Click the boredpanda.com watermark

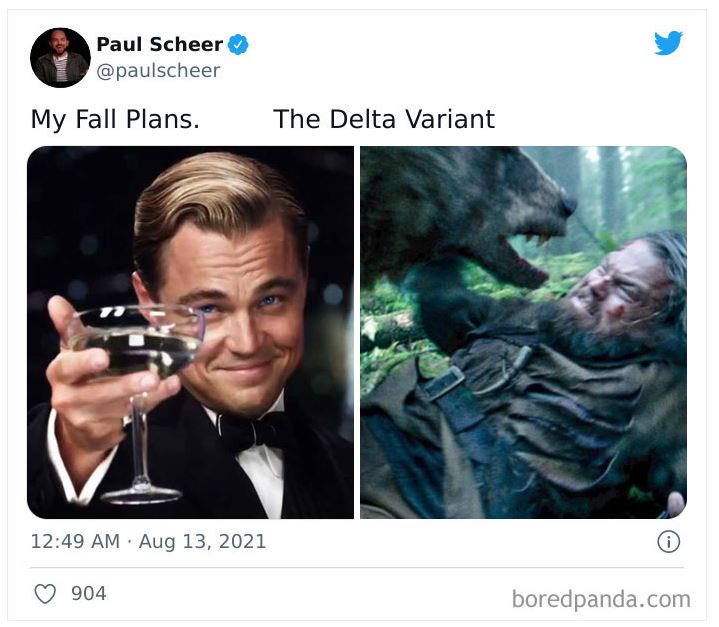pos(601,599)
